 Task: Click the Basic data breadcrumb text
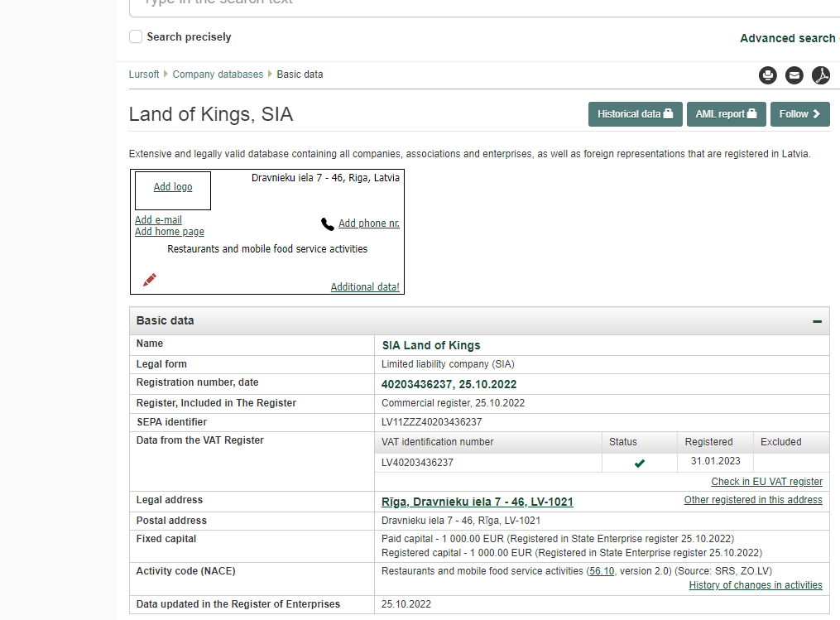tap(300, 74)
